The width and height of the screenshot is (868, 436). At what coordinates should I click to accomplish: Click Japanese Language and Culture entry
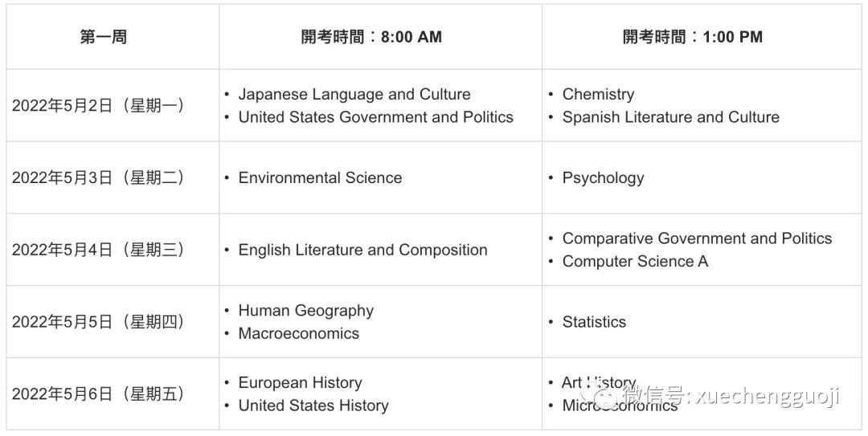(x=354, y=94)
